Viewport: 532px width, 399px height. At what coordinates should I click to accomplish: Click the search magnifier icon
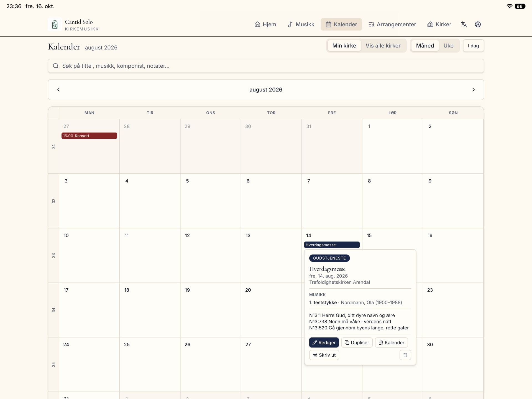coord(56,66)
